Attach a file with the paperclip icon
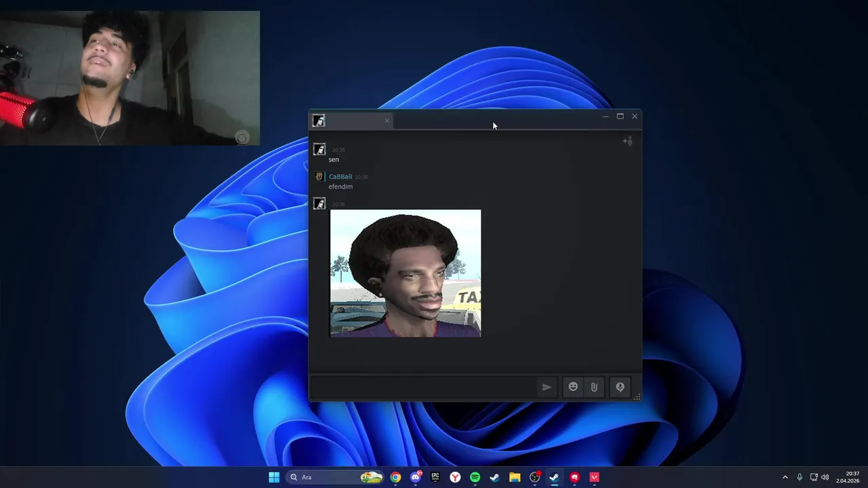 click(594, 387)
